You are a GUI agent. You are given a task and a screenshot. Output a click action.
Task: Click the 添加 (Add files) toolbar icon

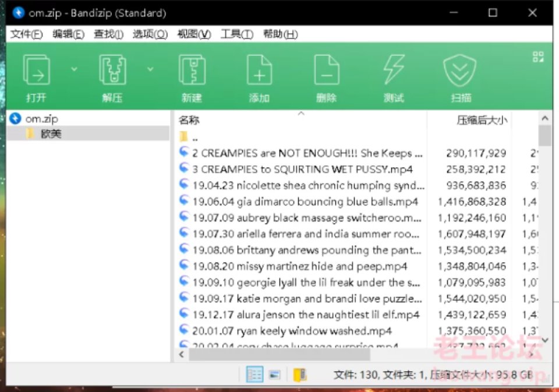coord(259,70)
